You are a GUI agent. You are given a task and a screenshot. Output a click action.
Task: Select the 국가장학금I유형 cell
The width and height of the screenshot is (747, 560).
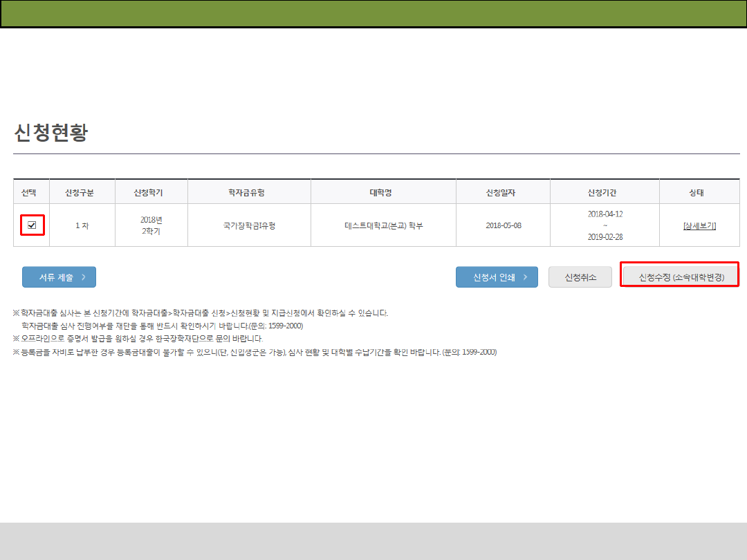(x=249, y=225)
